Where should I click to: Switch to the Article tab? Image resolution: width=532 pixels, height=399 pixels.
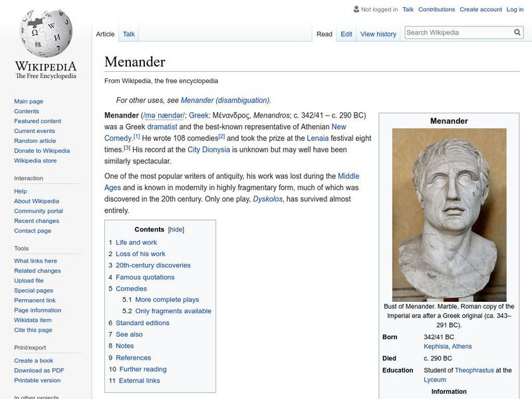coord(105,35)
